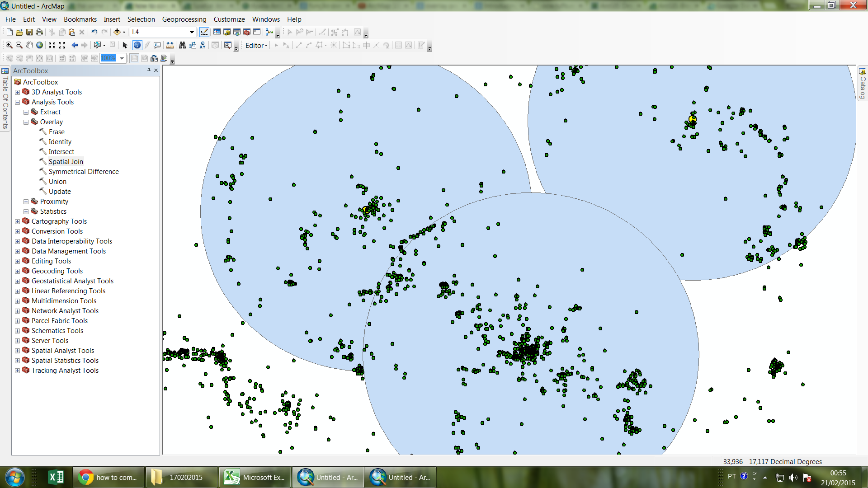Select the Zoom Out tool
Viewport: 868px width, 488px height.
[x=19, y=45]
